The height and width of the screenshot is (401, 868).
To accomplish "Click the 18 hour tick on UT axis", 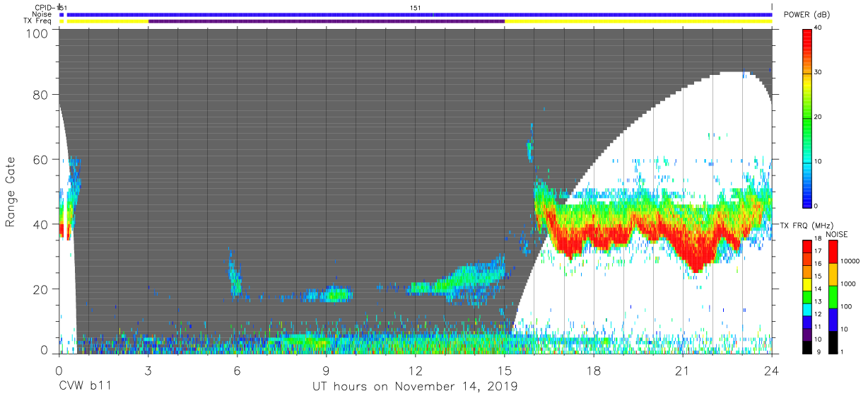I will (x=593, y=370).
